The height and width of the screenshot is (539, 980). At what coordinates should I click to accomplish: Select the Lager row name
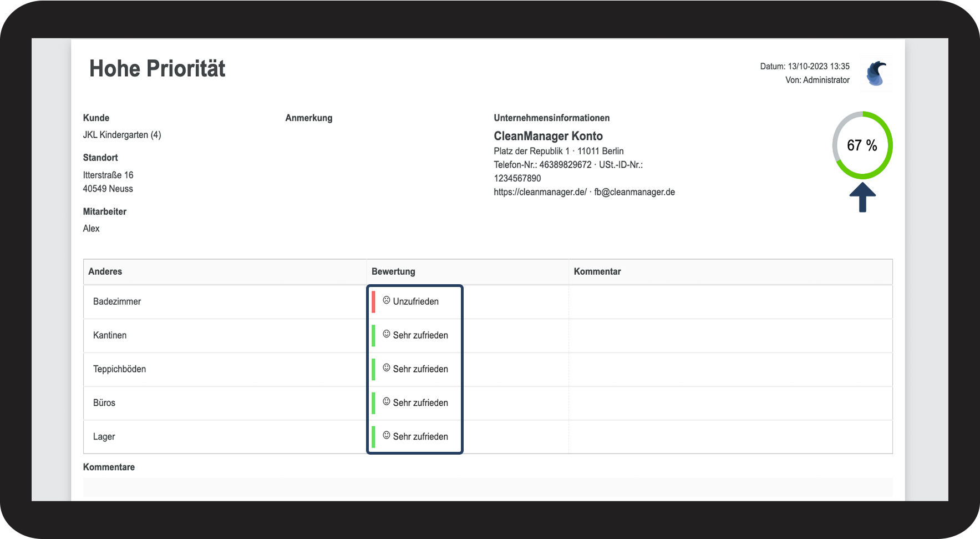104,437
